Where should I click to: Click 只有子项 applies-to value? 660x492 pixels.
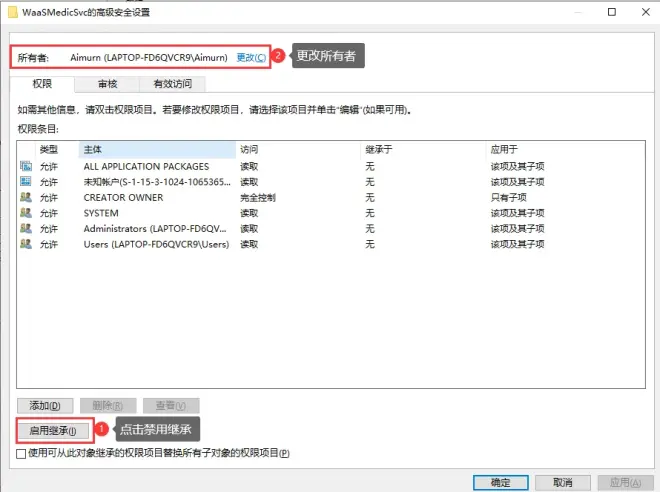click(508, 197)
